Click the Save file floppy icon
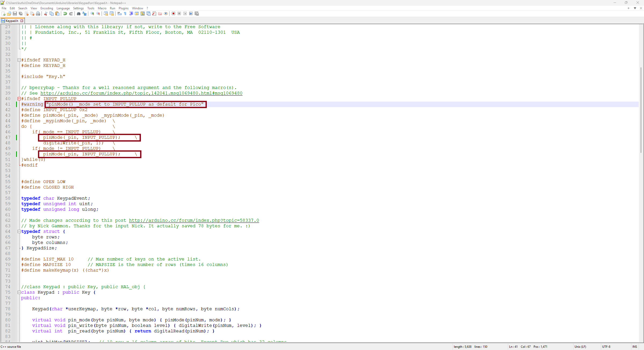Screen dimensions: 644x350 pos(15,14)
